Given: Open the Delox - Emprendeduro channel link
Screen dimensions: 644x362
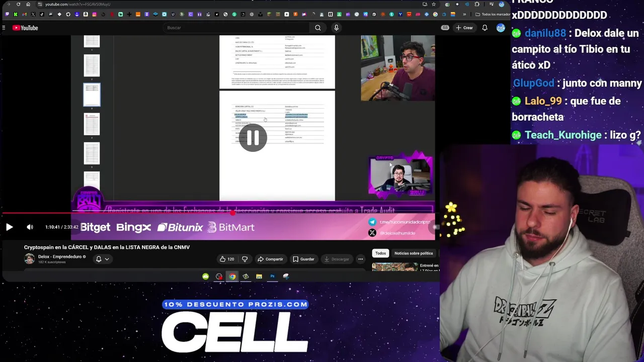Looking at the screenshot, I should click(x=60, y=256).
